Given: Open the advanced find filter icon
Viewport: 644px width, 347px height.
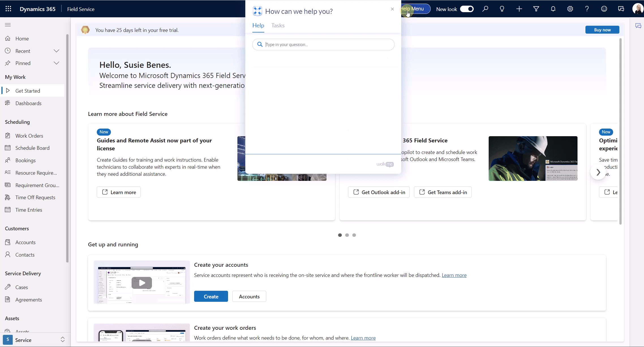Looking at the screenshot, I should click(x=536, y=9).
